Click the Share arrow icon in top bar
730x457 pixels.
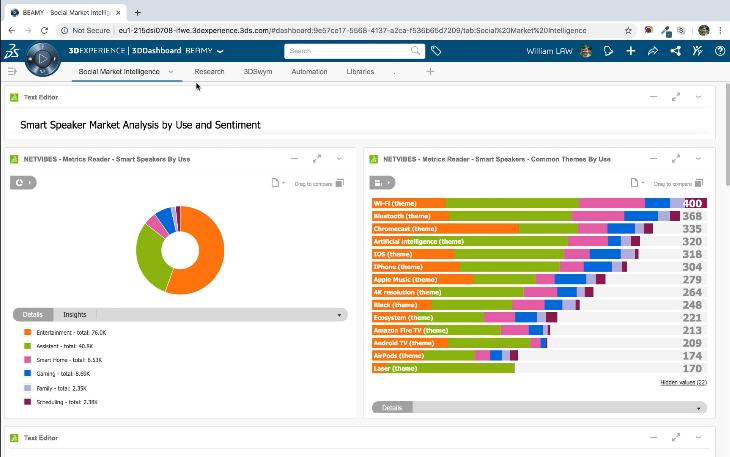tap(653, 51)
